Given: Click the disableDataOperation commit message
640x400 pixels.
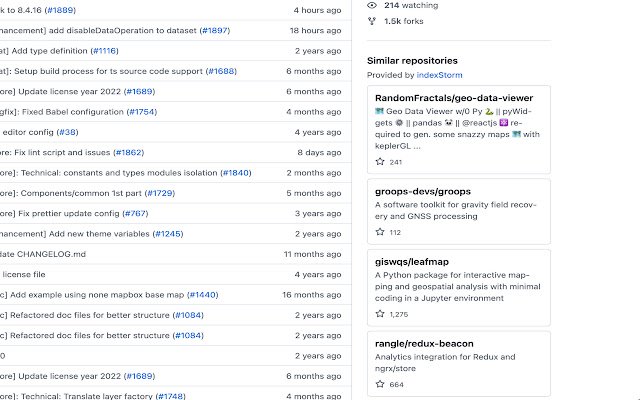Looking at the screenshot, I should tap(98, 31).
